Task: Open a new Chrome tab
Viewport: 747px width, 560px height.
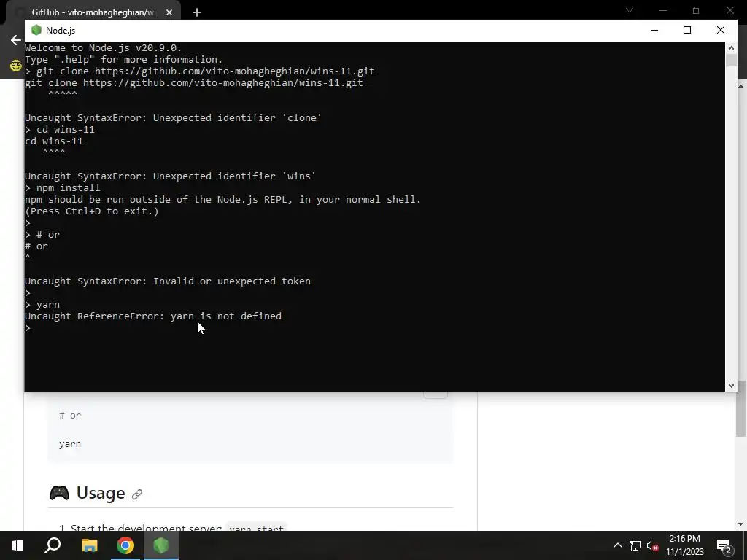Action: (197, 12)
